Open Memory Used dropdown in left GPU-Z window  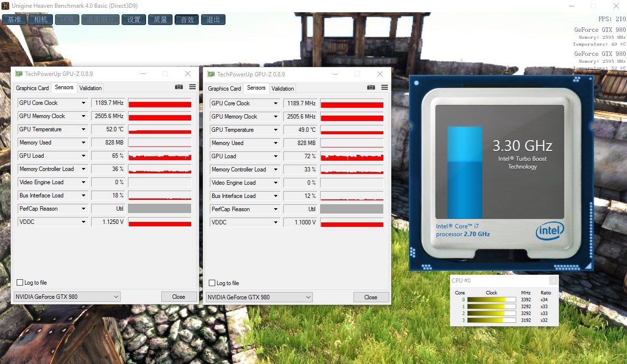[84, 143]
